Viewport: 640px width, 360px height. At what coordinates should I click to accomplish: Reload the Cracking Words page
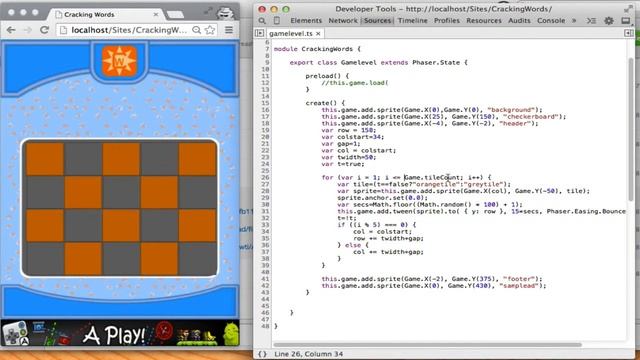pos(44,30)
